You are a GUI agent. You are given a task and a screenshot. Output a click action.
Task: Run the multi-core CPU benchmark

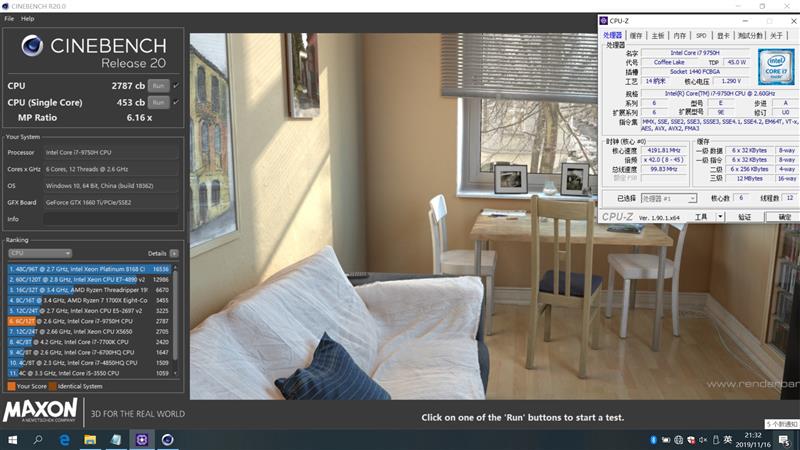[x=157, y=86]
